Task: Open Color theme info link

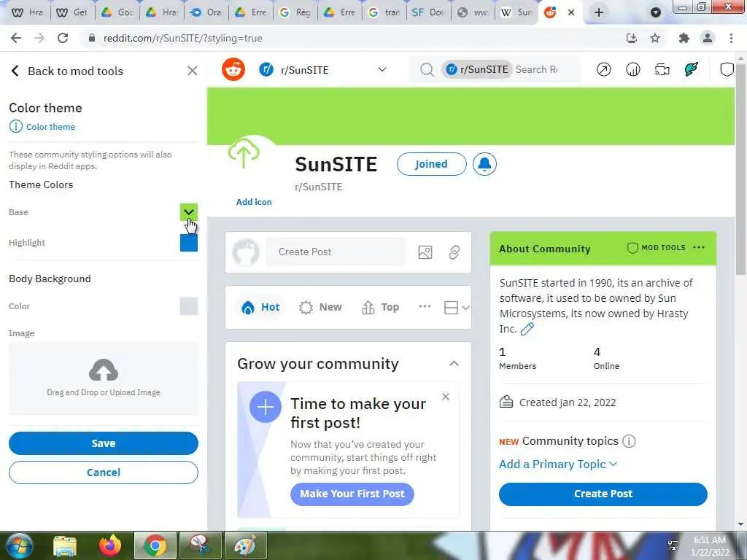Action: click(x=42, y=127)
